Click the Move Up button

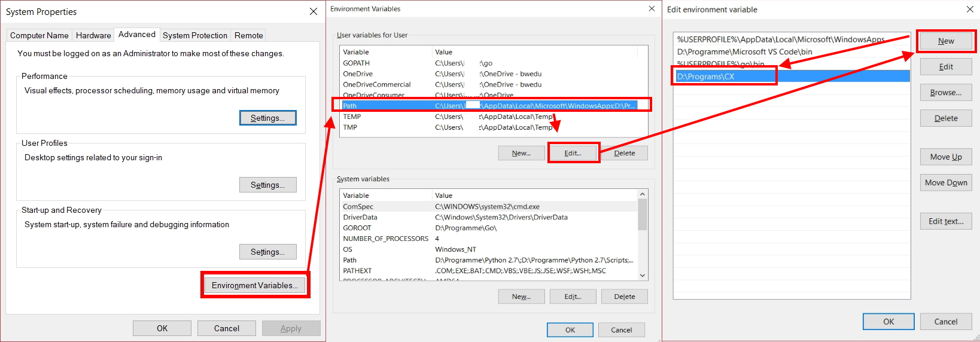946,157
